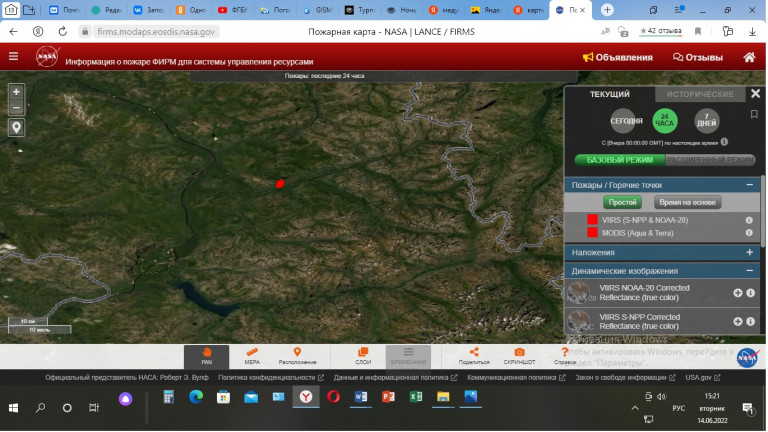Collapse Пожары / Горячие точки section
768x432 pixels.
[749, 185]
